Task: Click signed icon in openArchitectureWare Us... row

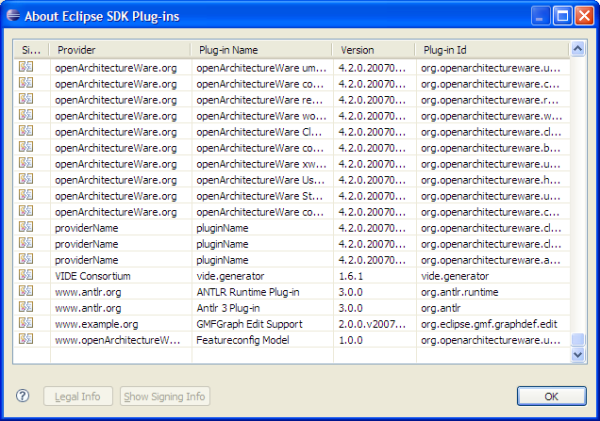Action: (26, 179)
